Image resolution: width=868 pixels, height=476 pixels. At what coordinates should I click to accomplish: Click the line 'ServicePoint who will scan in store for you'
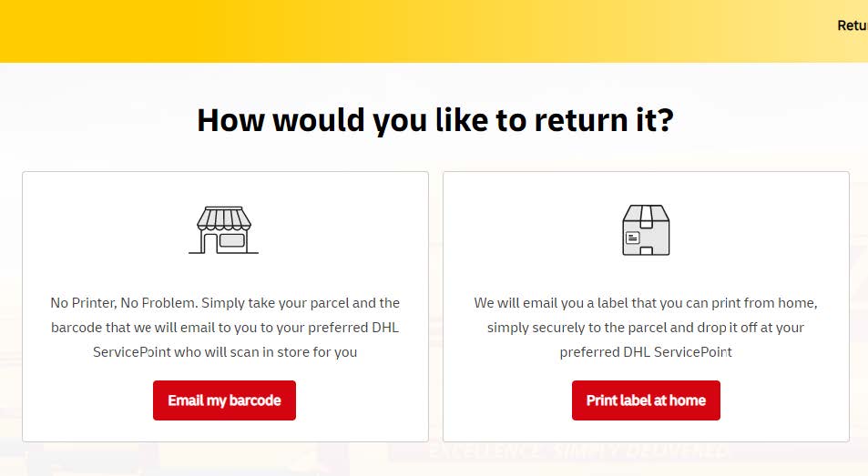tap(225, 352)
